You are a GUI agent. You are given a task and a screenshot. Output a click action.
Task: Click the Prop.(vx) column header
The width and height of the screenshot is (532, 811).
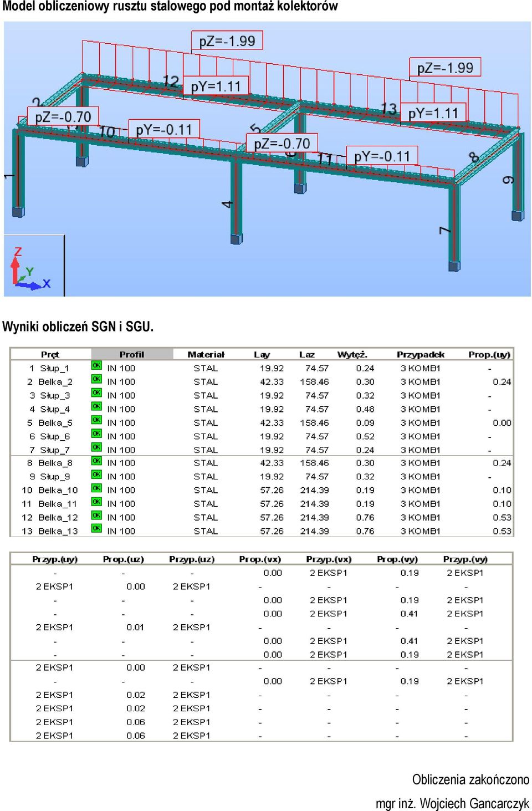pyautogui.click(x=260, y=559)
